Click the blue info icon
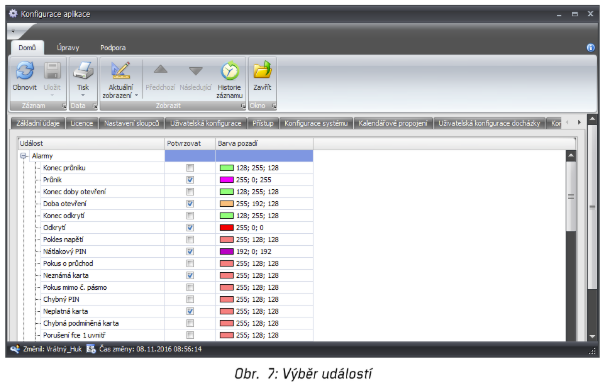The width and height of the screenshot is (606, 383). pyautogui.click(x=591, y=48)
